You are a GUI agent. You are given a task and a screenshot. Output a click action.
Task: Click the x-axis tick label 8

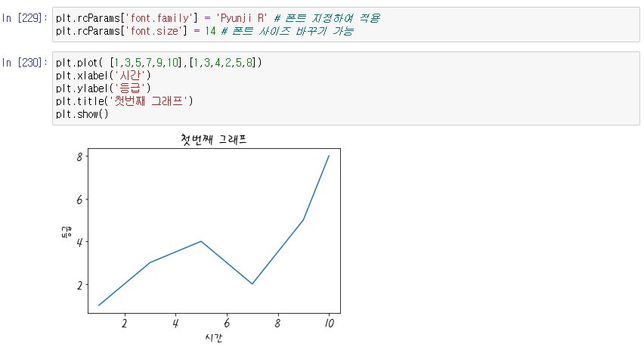pyautogui.click(x=277, y=324)
